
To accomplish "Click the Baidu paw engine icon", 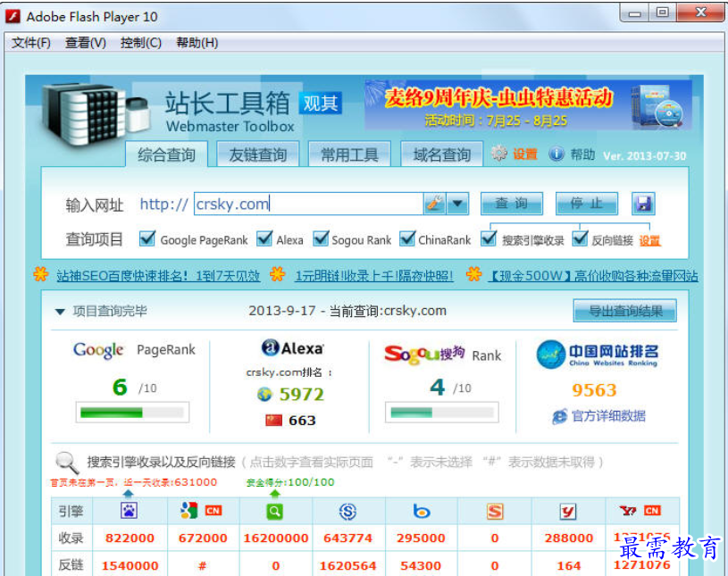I will pos(129,511).
